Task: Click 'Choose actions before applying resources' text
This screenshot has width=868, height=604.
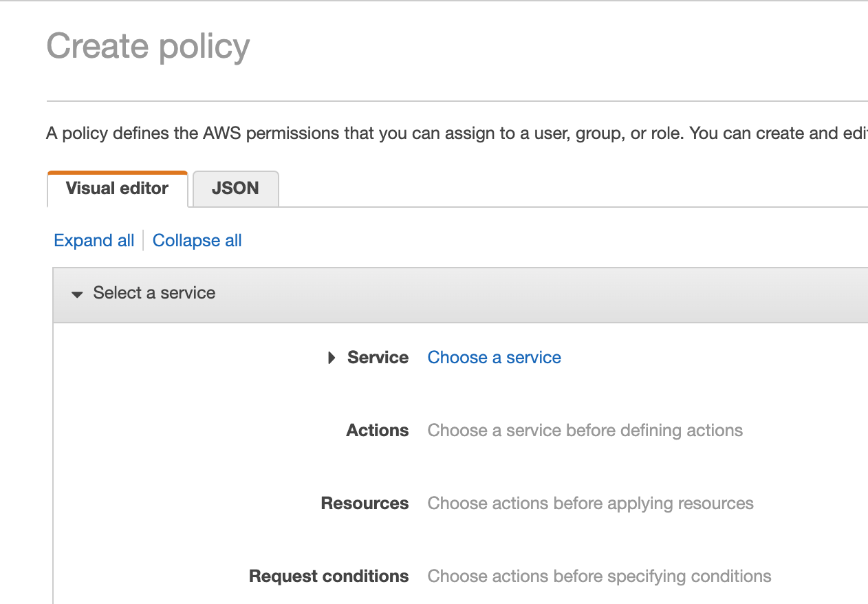Action: (590, 504)
